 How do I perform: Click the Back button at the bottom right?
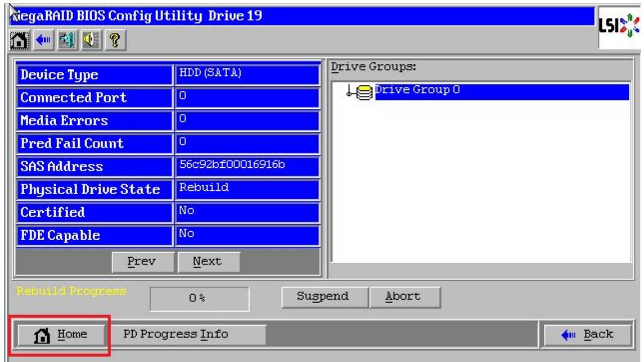click(588, 335)
